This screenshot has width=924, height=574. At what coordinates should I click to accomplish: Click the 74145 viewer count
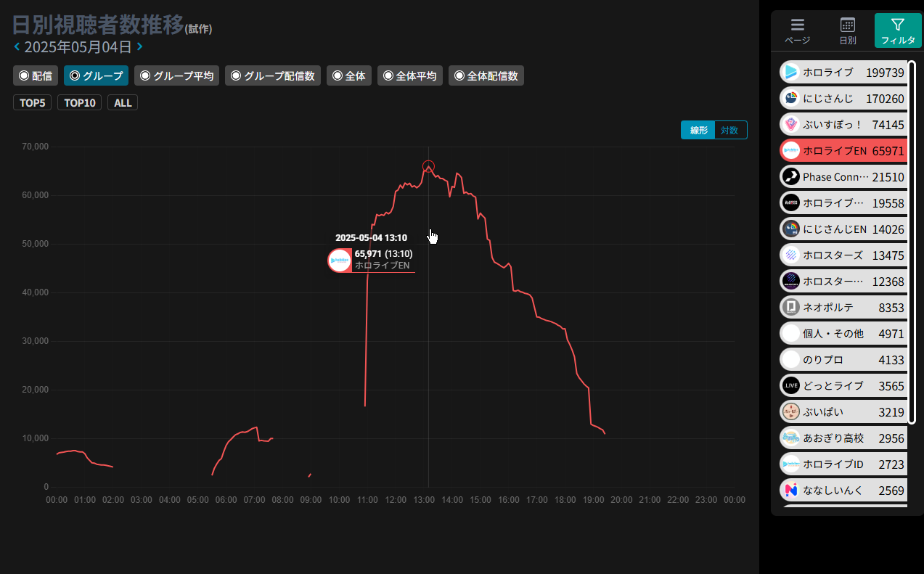point(888,125)
